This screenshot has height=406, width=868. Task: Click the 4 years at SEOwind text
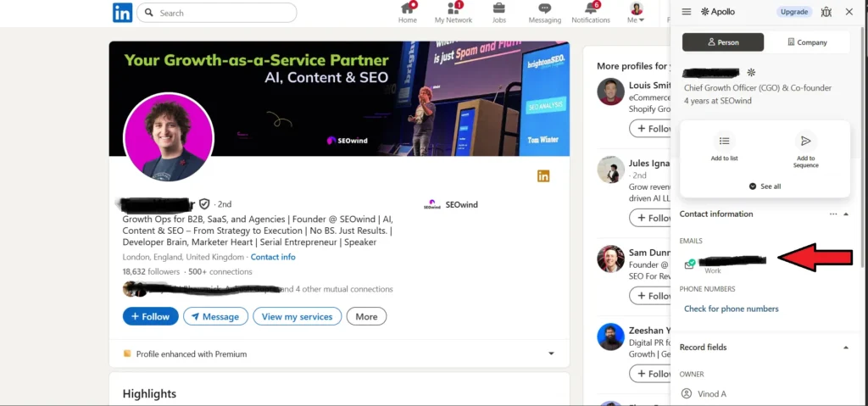pos(717,101)
